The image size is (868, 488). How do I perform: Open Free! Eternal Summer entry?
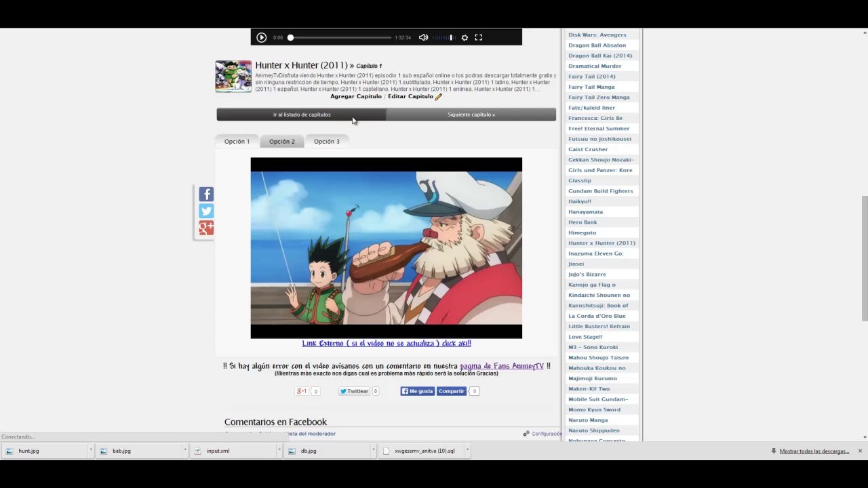599,128
